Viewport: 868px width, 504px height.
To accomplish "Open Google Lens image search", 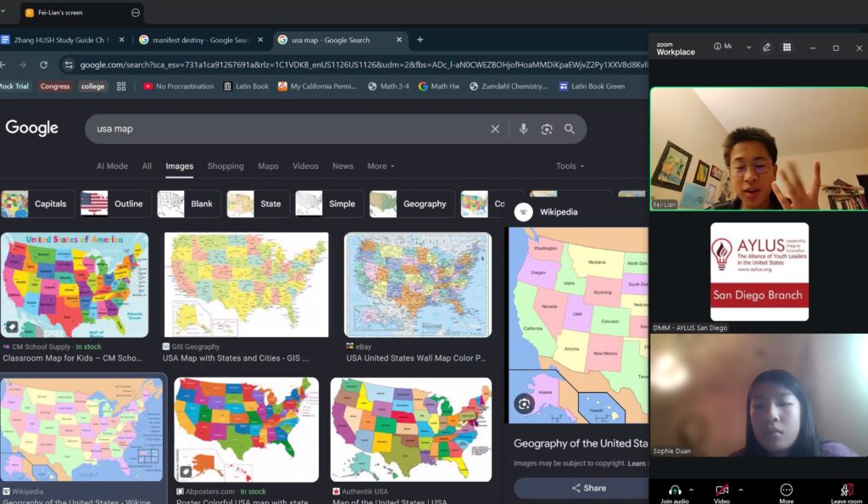I will click(x=547, y=129).
